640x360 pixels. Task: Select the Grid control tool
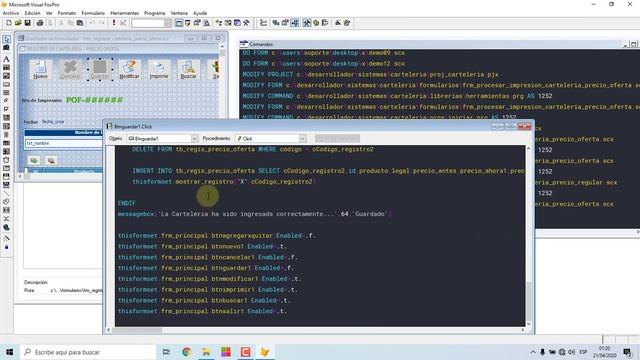[7, 143]
